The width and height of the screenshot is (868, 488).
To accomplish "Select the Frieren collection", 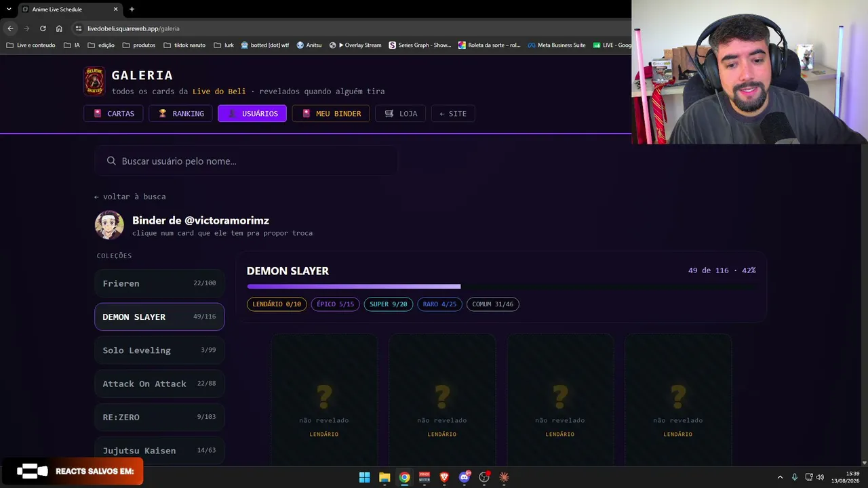I will (x=159, y=283).
